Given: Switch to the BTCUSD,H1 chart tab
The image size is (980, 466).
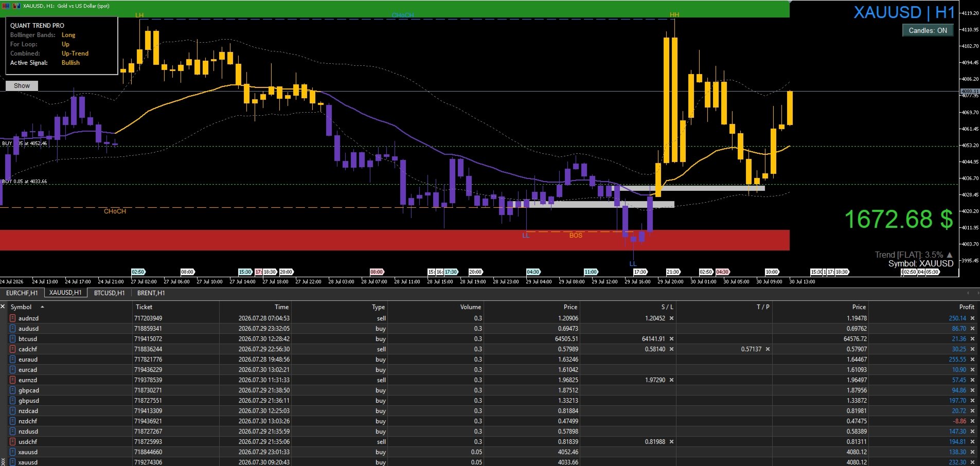Looking at the screenshot, I should click(109, 293).
